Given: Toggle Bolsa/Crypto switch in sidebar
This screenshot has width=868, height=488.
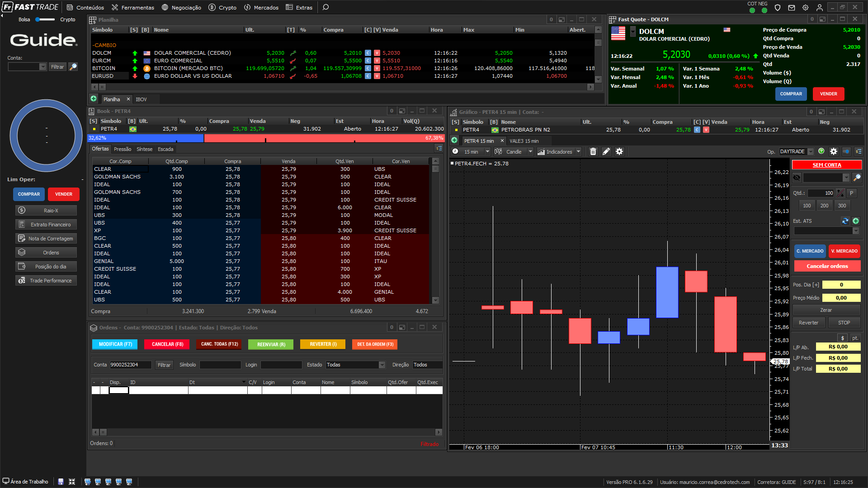Looking at the screenshot, I should [45, 19].
